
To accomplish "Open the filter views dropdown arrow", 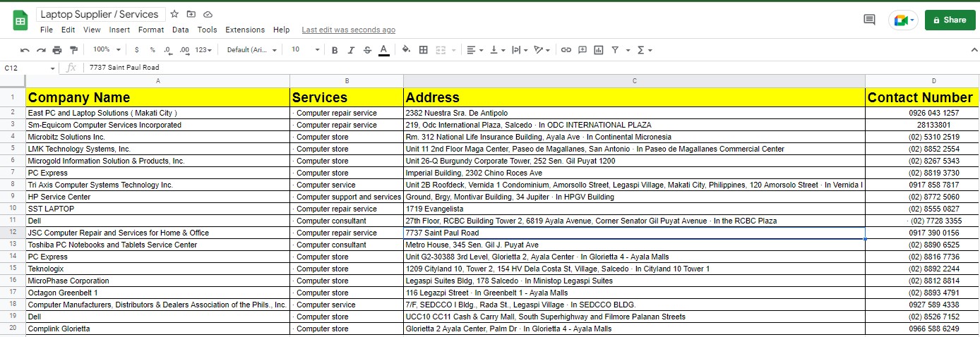I will click(x=628, y=50).
